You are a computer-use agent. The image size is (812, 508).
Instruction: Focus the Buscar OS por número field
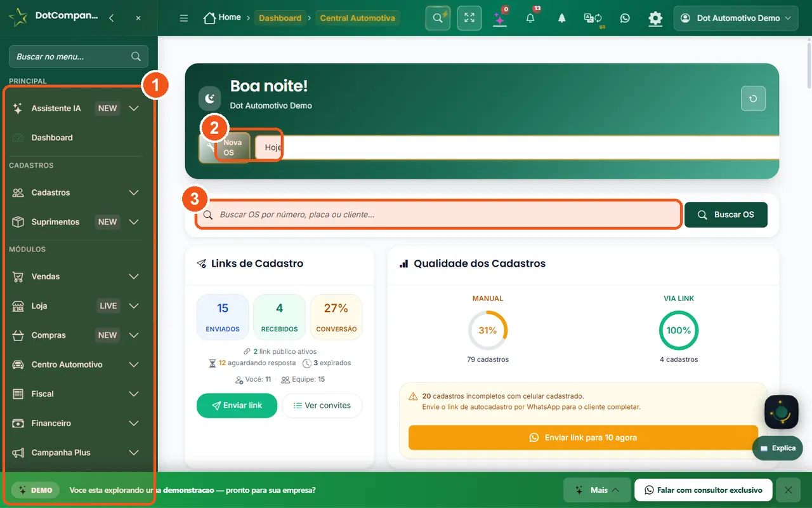[x=439, y=215]
